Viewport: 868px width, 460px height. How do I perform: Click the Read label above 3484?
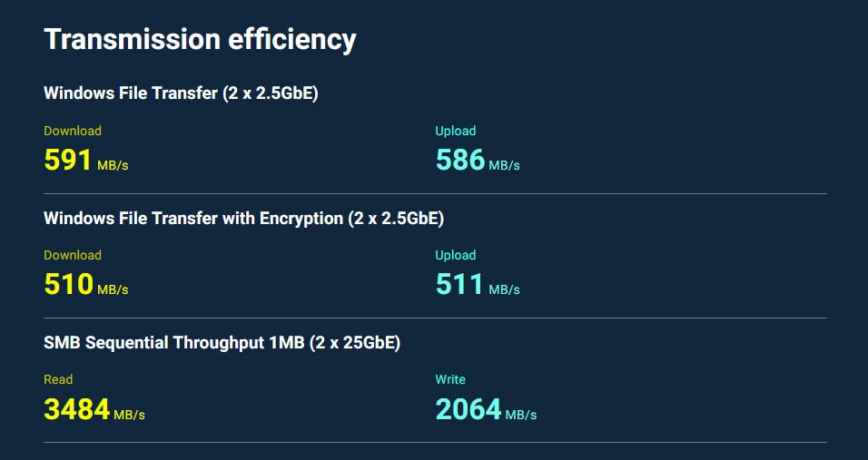(58, 379)
